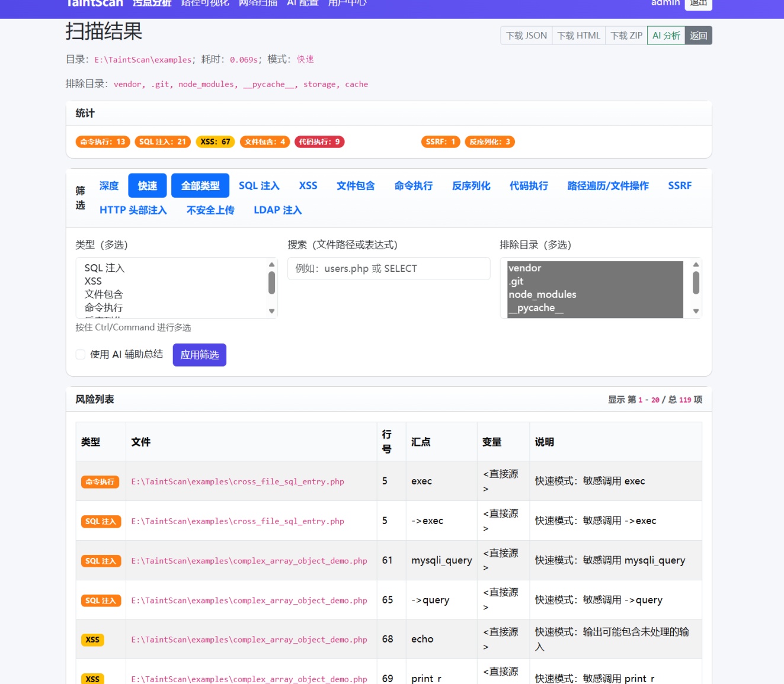
Task: Focus the 搜索 file path input field
Action: (x=389, y=269)
